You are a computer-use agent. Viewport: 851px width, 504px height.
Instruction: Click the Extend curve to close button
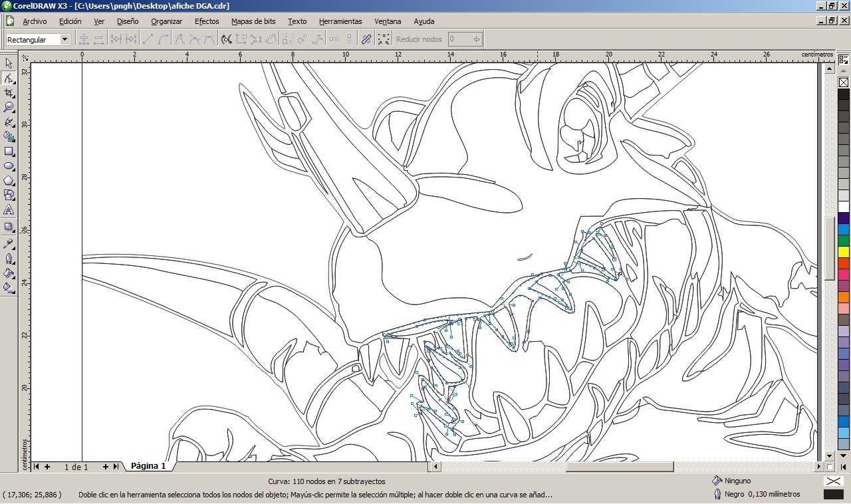click(x=241, y=39)
